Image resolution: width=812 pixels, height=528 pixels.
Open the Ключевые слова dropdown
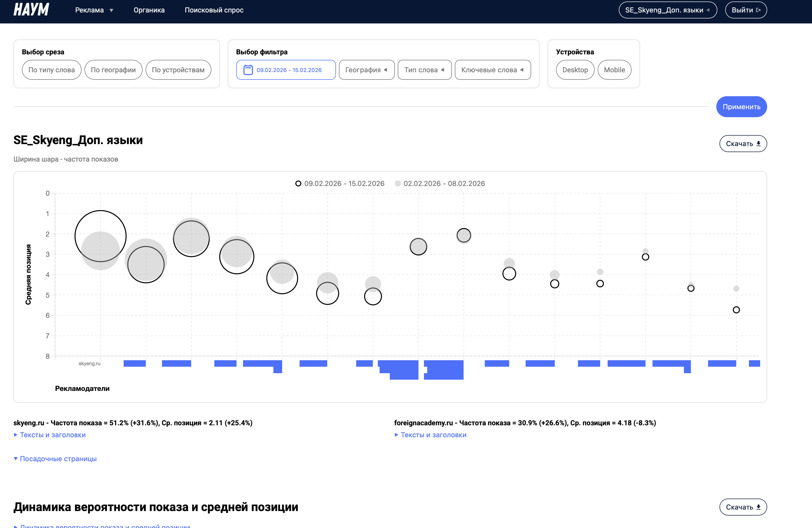(492, 70)
